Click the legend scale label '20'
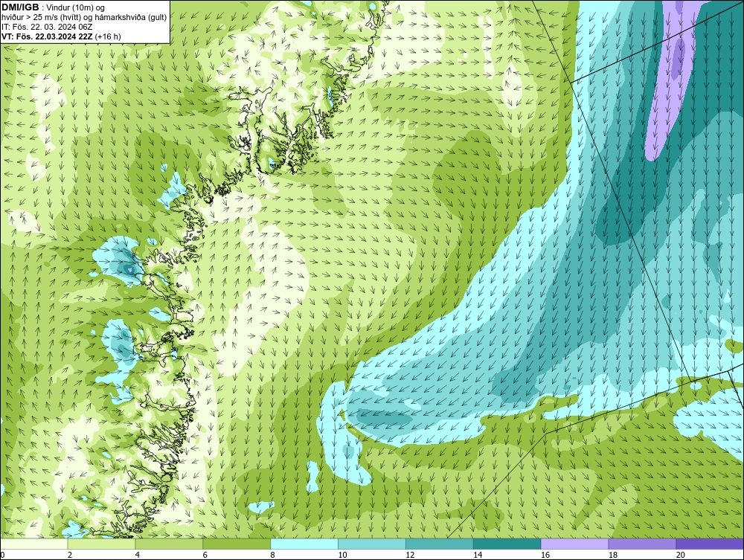Image resolution: width=744 pixels, height=560 pixels. tap(681, 555)
